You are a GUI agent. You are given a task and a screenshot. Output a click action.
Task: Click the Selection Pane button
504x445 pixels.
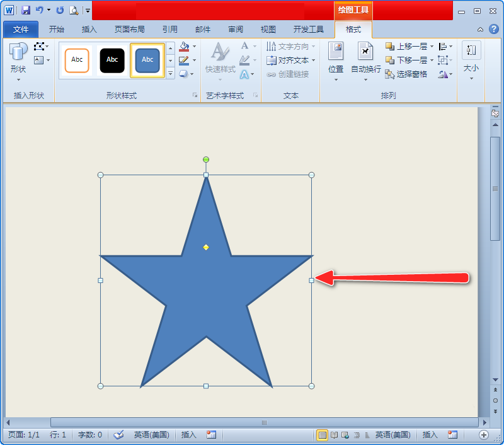(406, 74)
